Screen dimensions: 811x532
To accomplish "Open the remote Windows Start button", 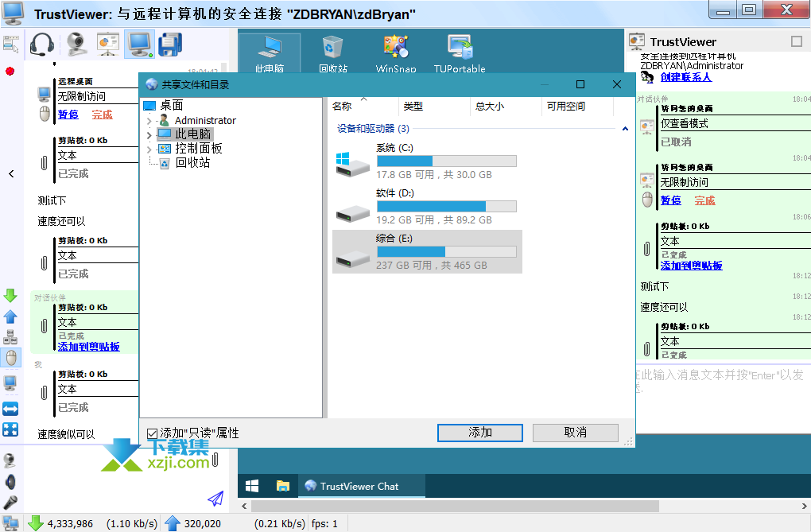I will coord(252,486).
